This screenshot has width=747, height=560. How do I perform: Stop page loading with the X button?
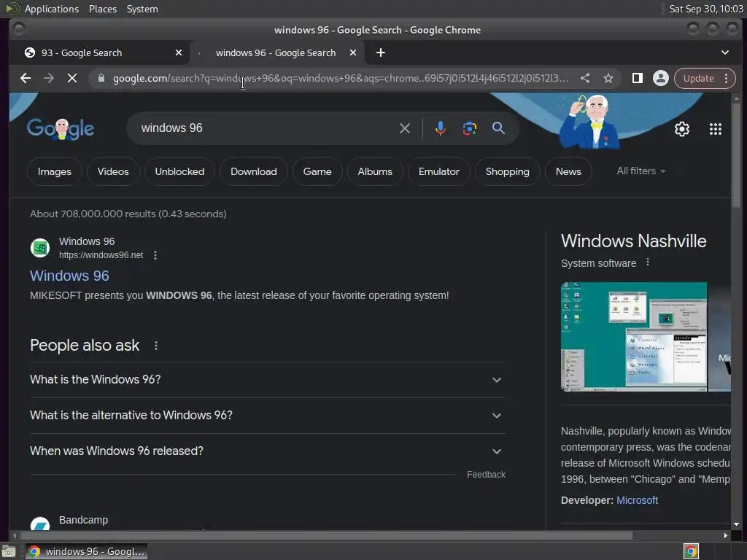point(72,78)
